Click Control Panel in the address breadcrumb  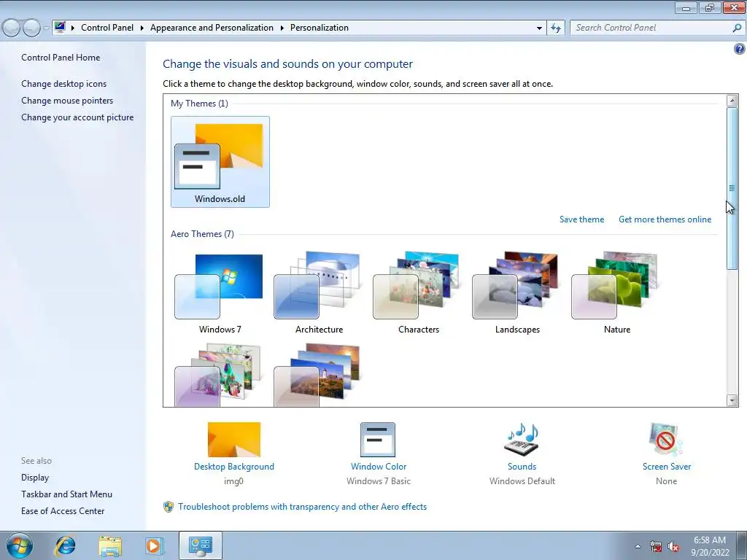[x=107, y=28]
